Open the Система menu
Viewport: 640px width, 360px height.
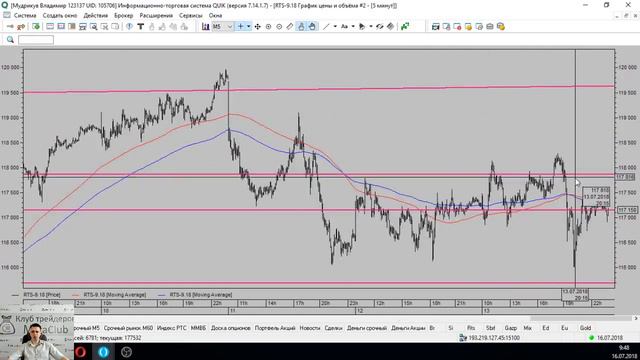click(x=25, y=16)
